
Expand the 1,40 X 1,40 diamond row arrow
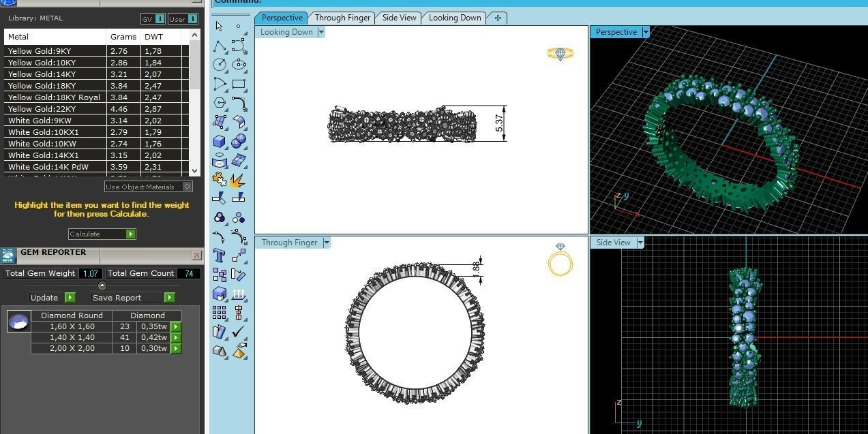point(176,337)
